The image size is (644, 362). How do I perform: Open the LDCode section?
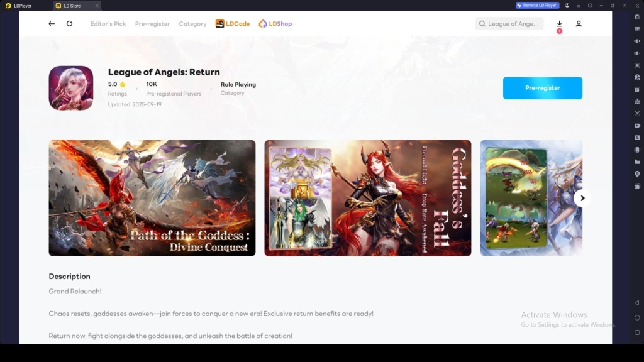click(x=233, y=24)
